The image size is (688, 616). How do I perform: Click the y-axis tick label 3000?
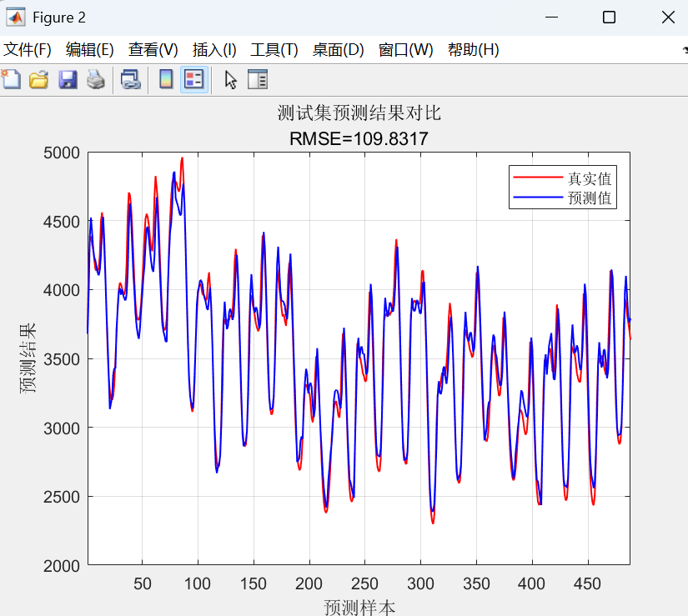click(x=62, y=428)
